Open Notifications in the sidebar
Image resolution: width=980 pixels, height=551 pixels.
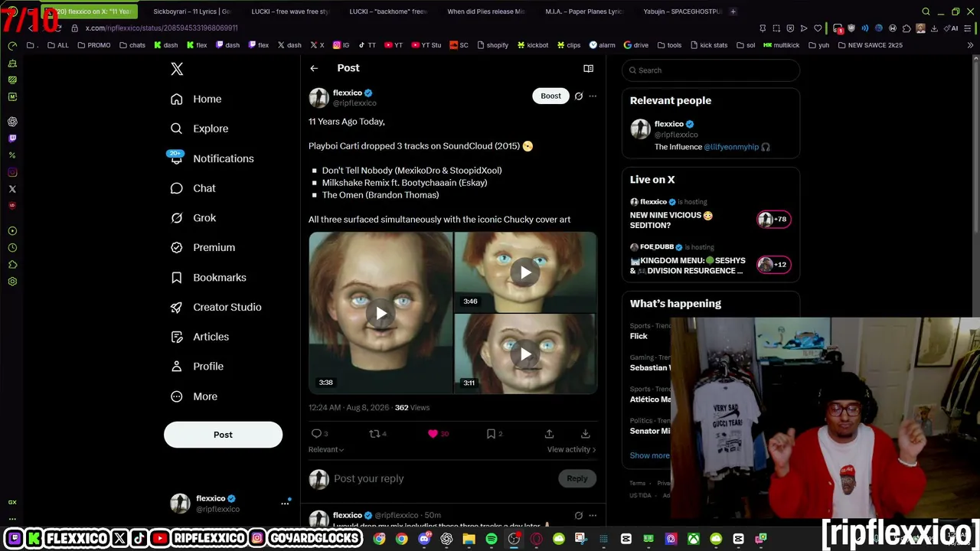point(212,158)
